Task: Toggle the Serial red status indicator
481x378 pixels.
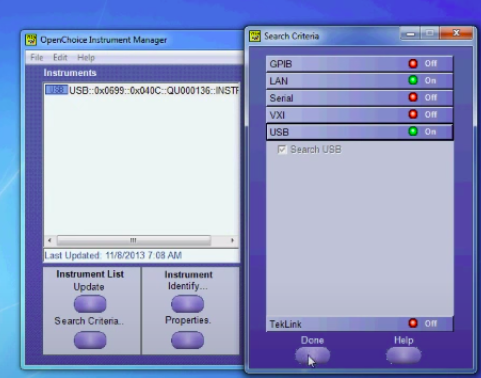Action: point(413,97)
